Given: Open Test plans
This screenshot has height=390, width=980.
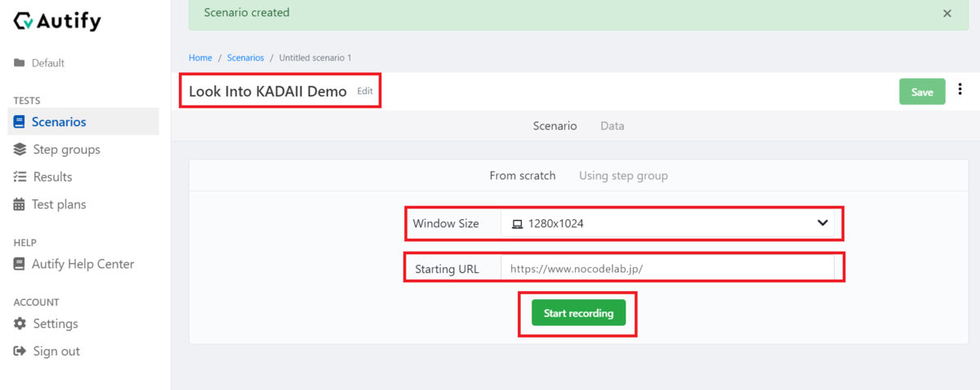Looking at the screenshot, I should point(50,204).
